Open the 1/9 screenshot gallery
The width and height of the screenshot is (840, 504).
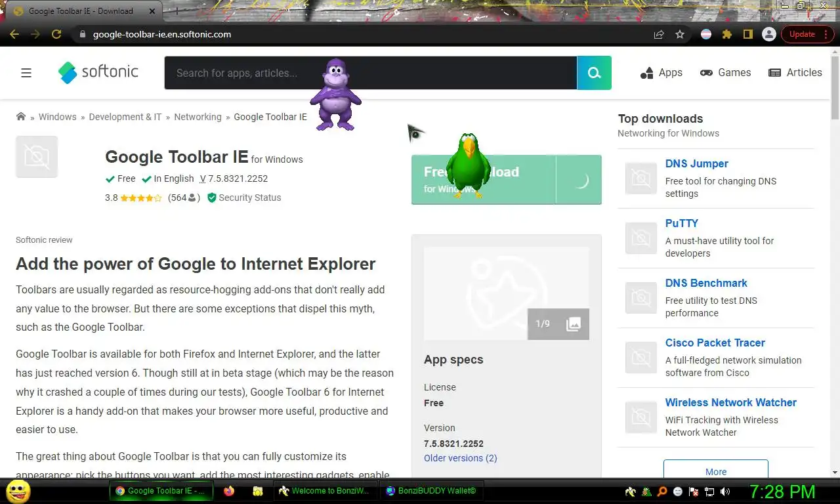(x=558, y=324)
